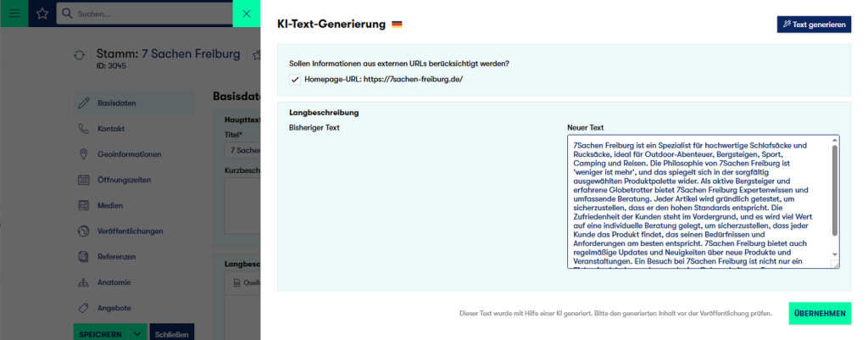Click the 'Neuer Text' label
This screenshot has height=340, width=868.
click(x=585, y=127)
